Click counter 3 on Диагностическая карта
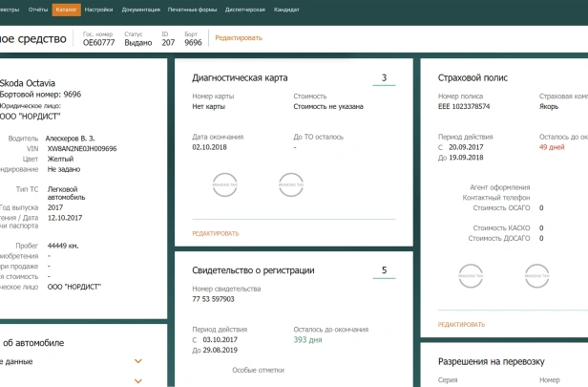Screen dimensions: 588x387 pos(384,77)
